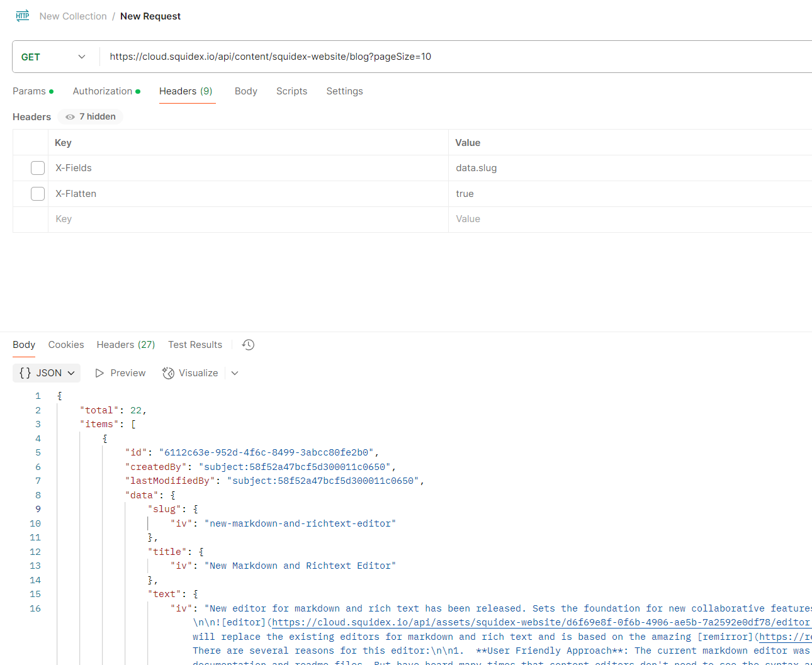Select the response Body tab
Viewport: 812px width, 665px height.
pos(24,345)
